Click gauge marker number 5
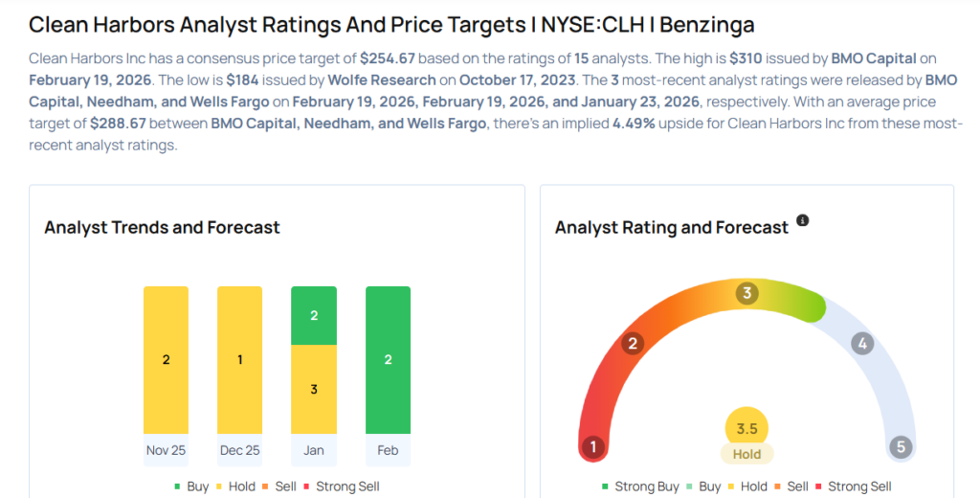This screenshot has height=498, width=980. [x=900, y=446]
